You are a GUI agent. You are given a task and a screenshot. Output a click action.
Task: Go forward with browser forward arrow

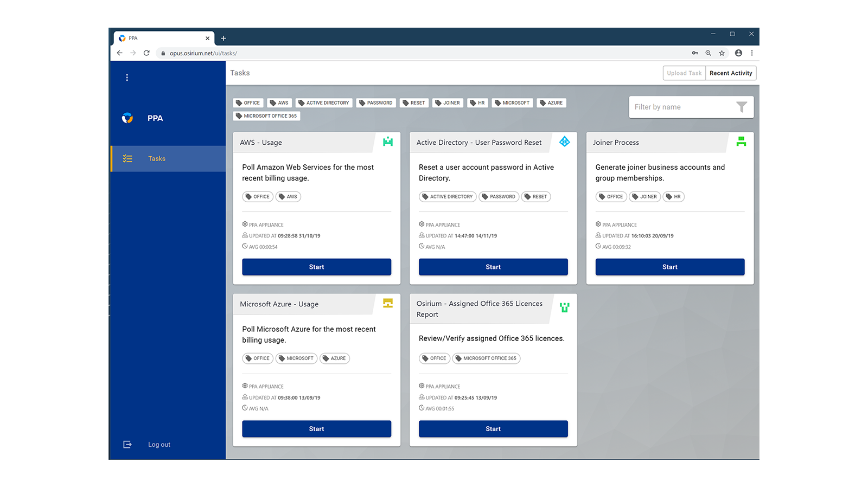pos(133,53)
